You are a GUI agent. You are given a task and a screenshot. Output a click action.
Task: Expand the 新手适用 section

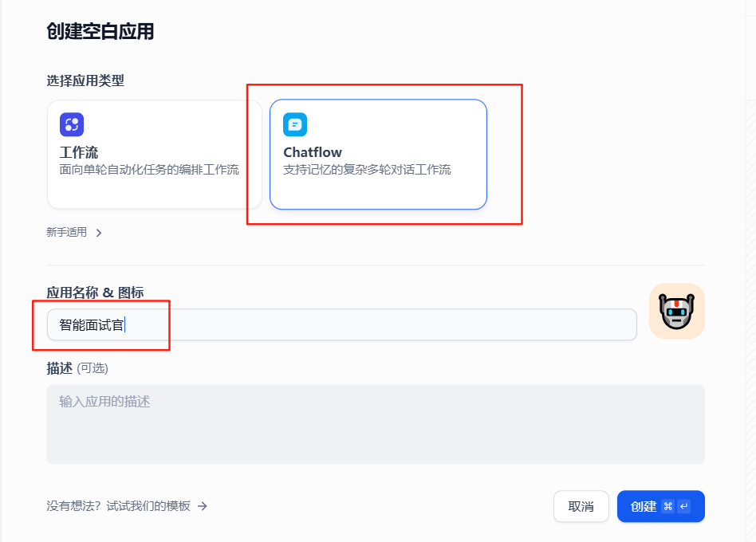coord(74,232)
